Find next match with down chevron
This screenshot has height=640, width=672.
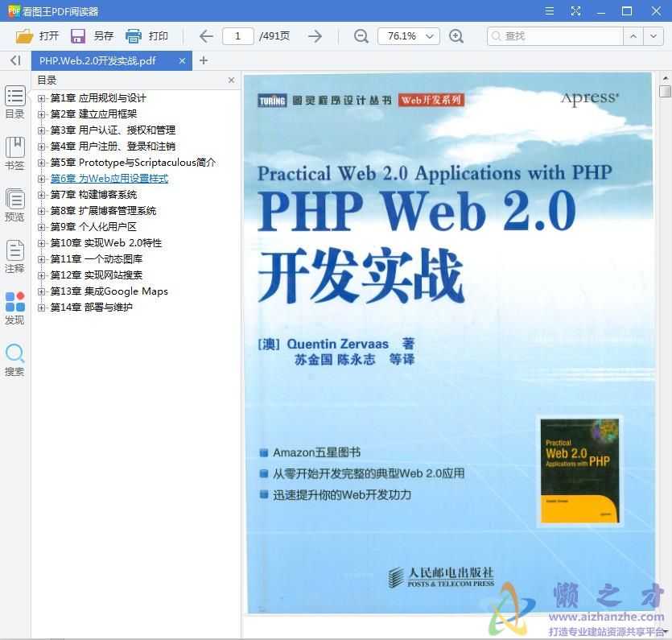point(653,36)
